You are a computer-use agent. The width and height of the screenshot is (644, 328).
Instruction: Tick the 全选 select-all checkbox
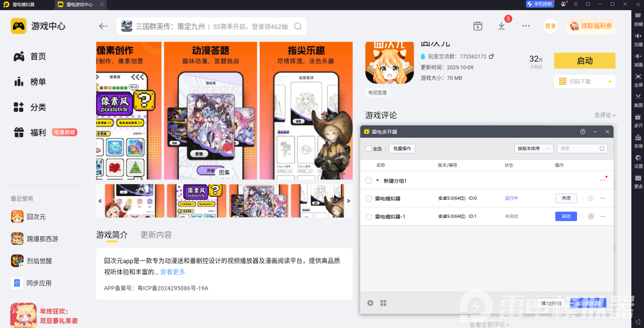coord(369,149)
